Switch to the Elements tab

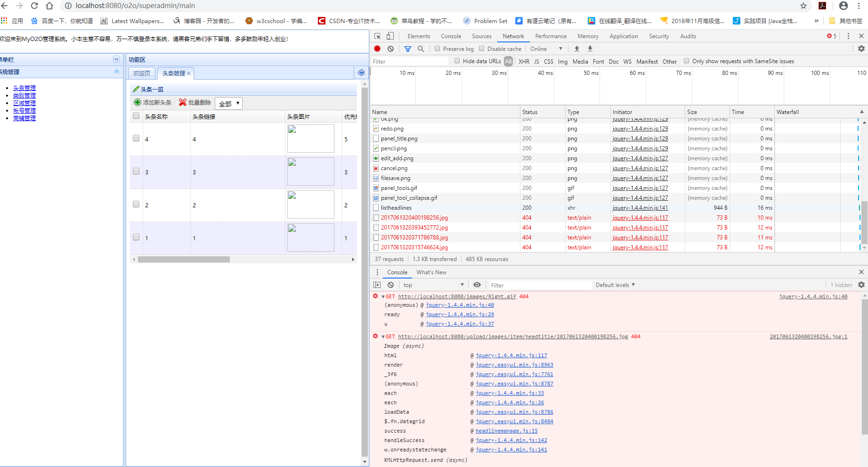pos(419,36)
